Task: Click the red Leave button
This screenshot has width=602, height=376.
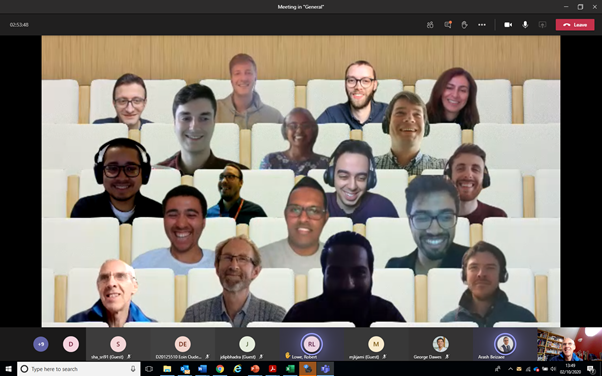Action: click(x=575, y=25)
